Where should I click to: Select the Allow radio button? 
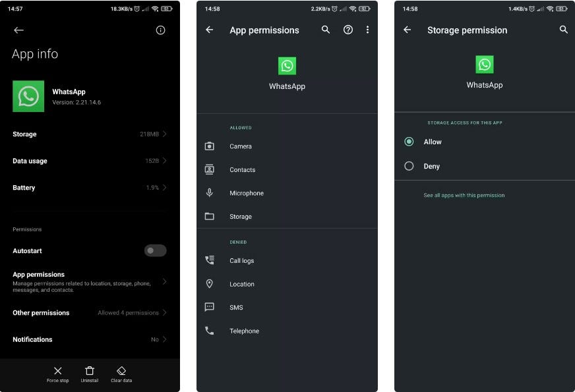click(409, 142)
